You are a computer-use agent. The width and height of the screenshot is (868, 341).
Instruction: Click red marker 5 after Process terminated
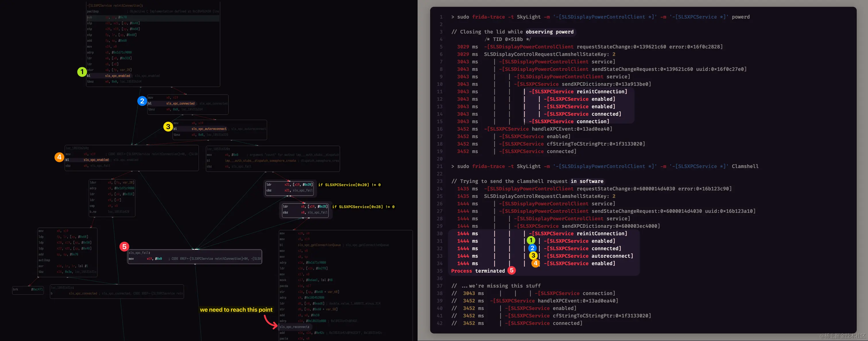click(x=511, y=271)
